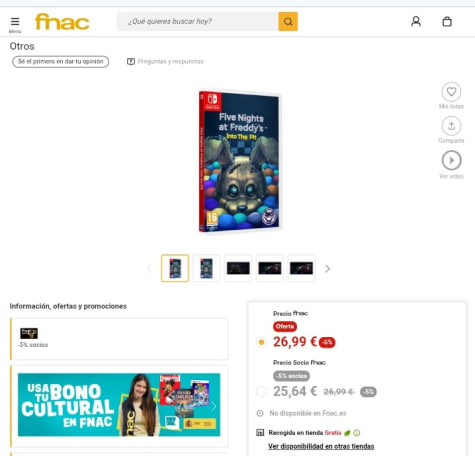Click Sé el primero en dar tu opinión
The width and height of the screenshot is (475, 456).
(61, 62)
